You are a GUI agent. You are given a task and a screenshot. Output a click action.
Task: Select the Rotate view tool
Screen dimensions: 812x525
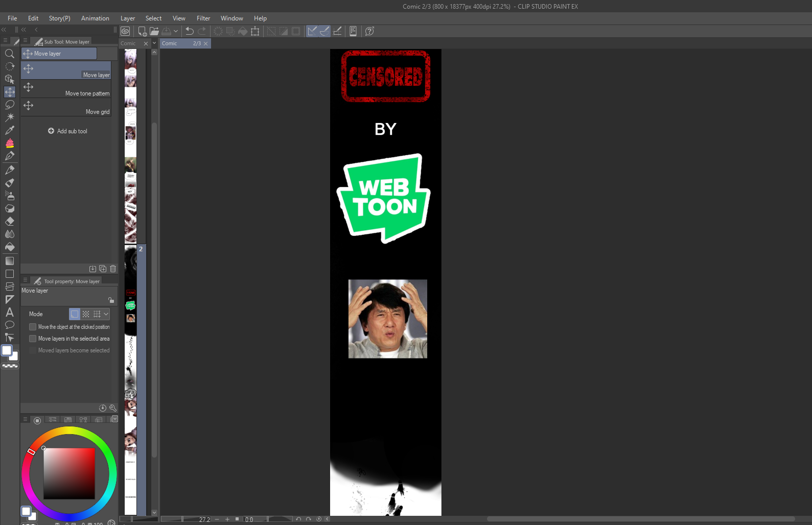point(9,66)
